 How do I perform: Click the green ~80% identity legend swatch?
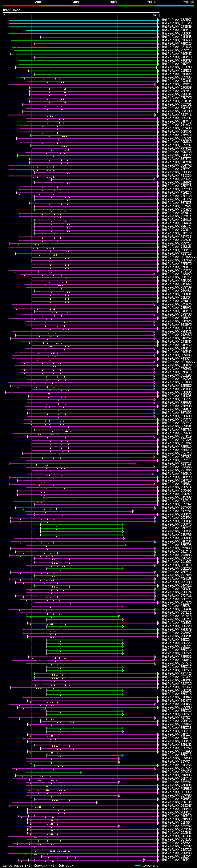pos(137,6)
